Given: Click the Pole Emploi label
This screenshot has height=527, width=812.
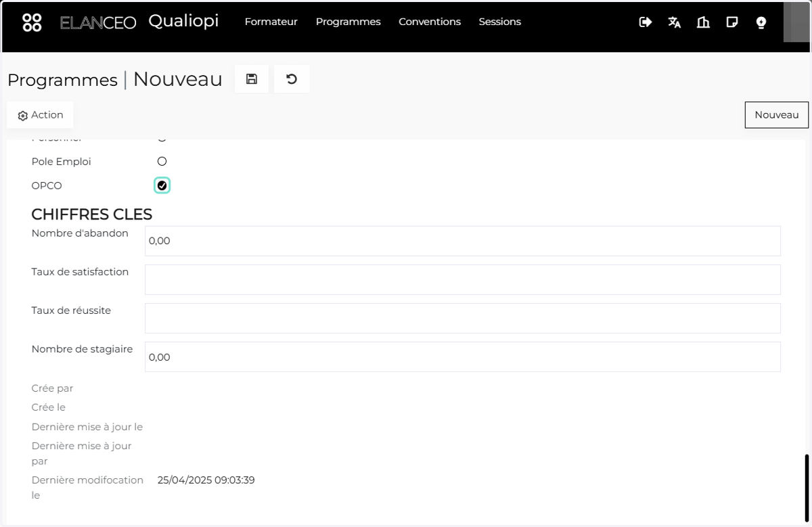Looking at the screenshot, I should coord(61,162).
